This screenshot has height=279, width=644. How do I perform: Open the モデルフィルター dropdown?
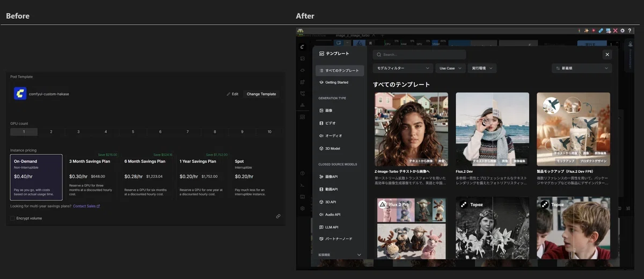tap(402, 68)
